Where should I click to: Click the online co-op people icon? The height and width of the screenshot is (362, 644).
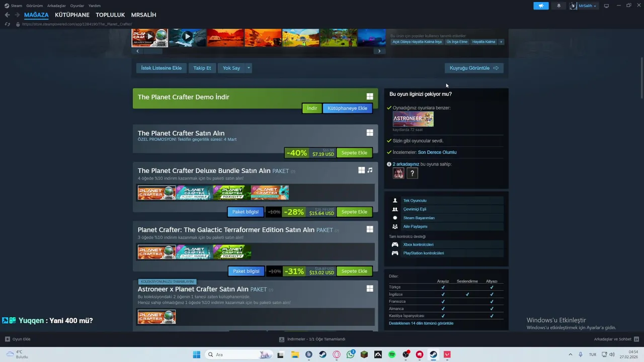coord(395,209)
